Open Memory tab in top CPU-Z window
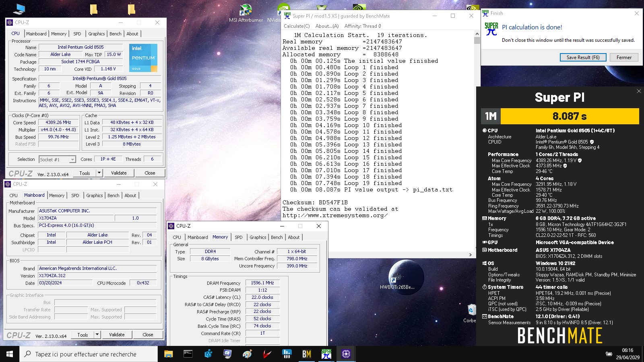The width and height of the screenshot is (644, 362). tap(59, 34)
